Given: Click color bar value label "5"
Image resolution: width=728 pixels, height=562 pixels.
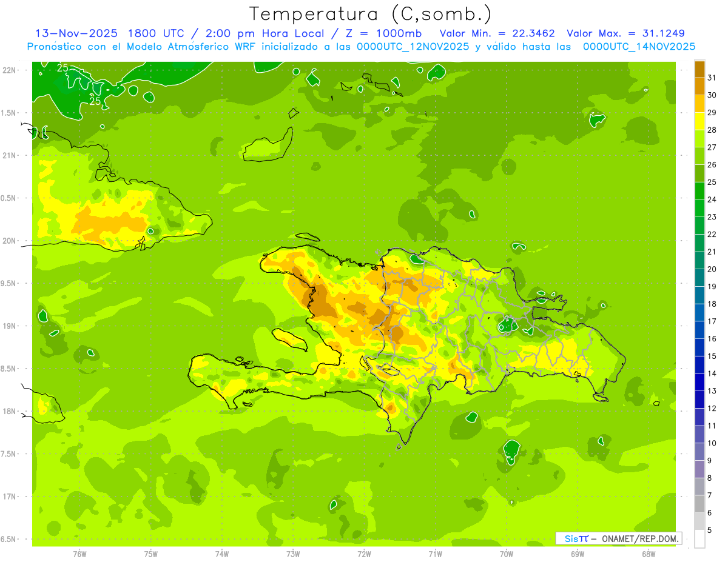Looking at the screenshot, I should click(710, 530).
